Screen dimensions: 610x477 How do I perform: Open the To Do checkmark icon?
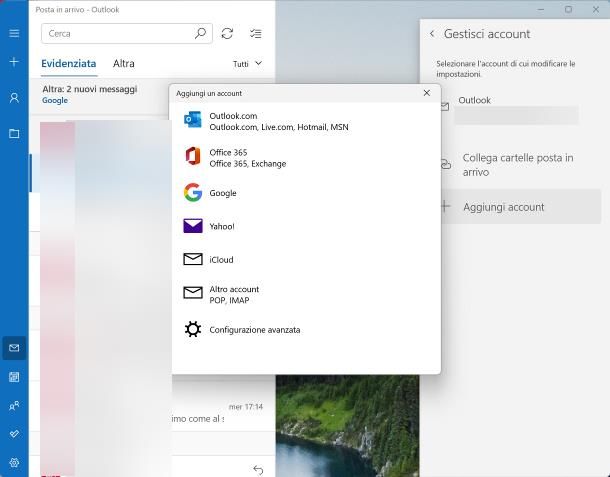click(14, 434)
